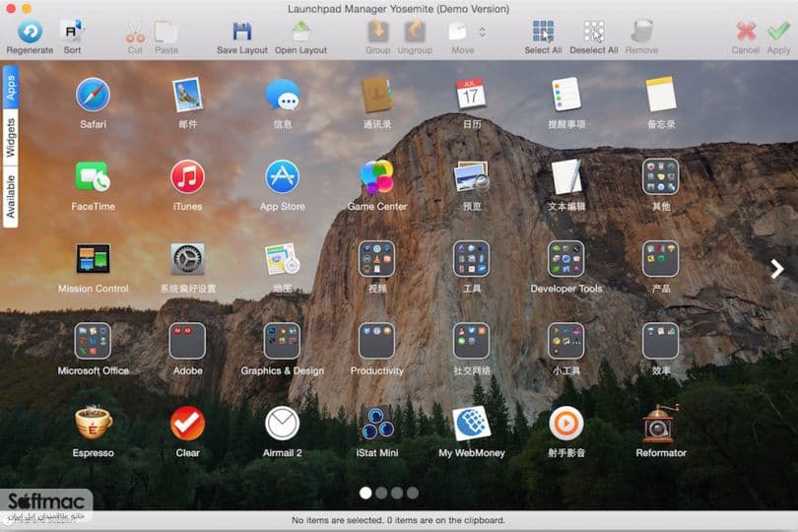
Task: Select the Developer Tools folder
Action: pos(565,259)
